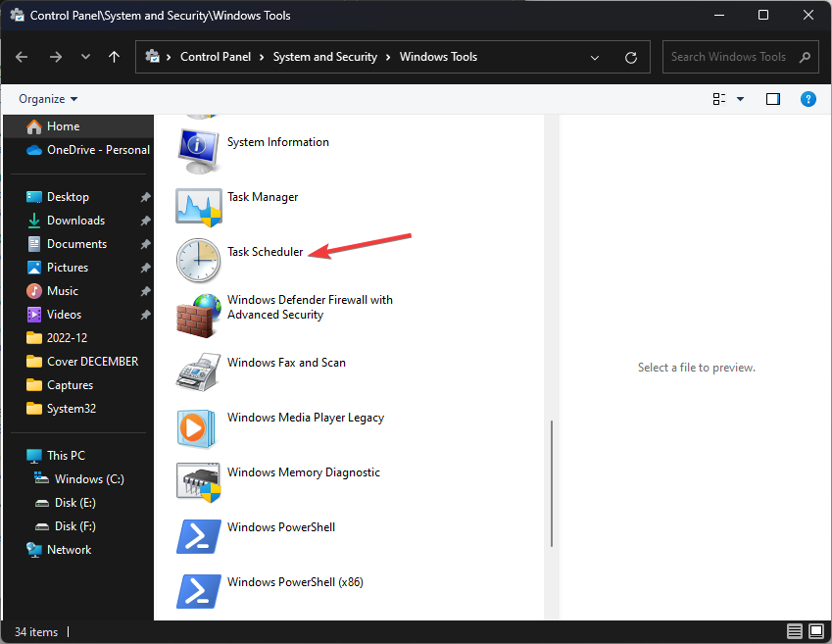Refresh the Windows Tools folder

(631, 57)
